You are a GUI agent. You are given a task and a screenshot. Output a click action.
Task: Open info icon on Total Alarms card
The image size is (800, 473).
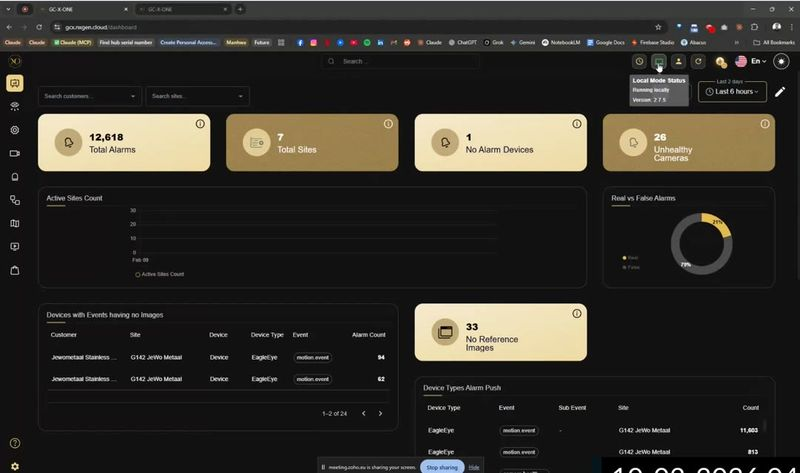tap(200, 123)
